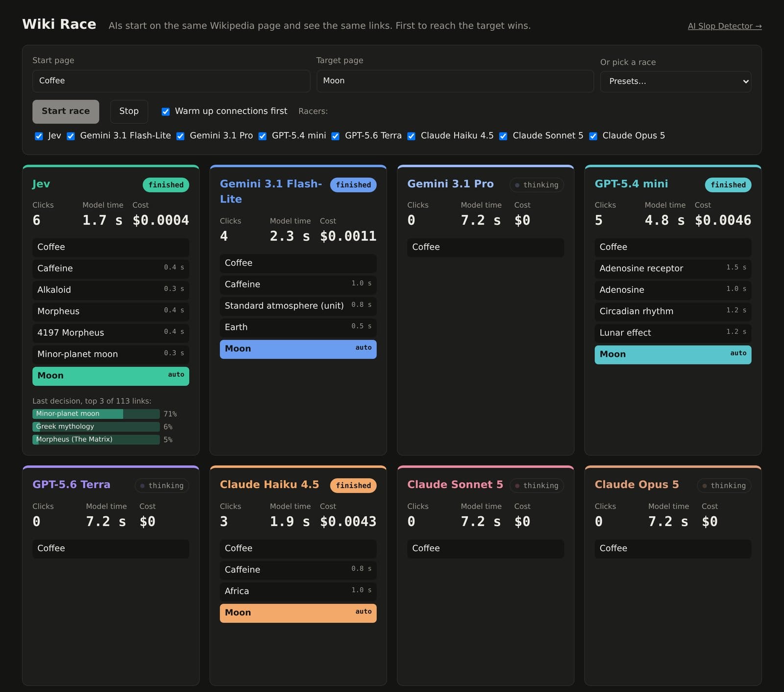Select Lunar effect step
This screenshot has width=784, height=692.
[x=673, y=333]
